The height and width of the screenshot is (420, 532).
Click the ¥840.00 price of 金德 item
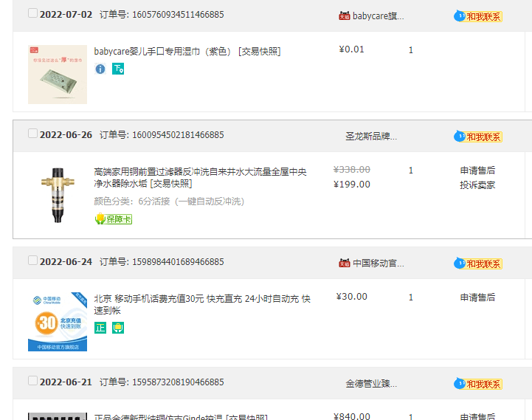(352, 416)
